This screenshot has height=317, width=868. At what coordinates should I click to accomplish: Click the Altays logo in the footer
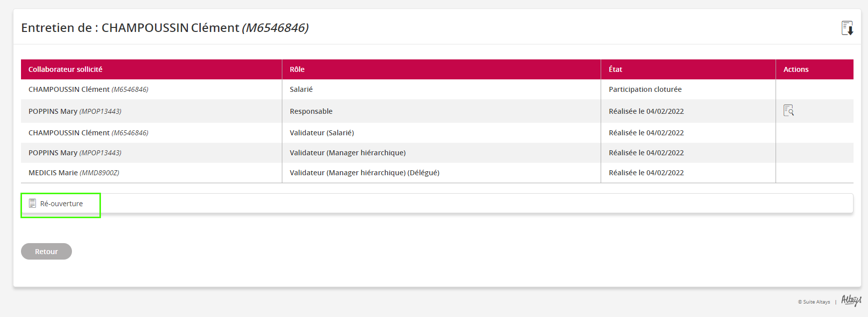(x=851, y=300)
